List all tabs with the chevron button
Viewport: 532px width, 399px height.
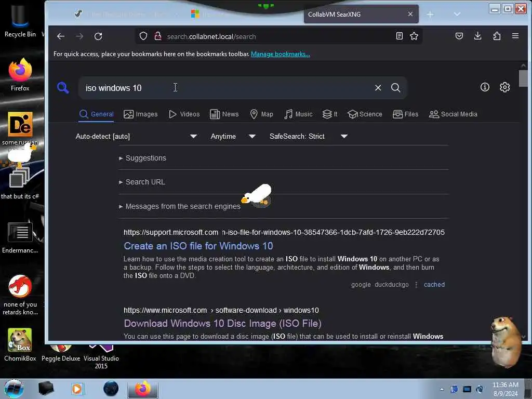click(x=457, y=14)
